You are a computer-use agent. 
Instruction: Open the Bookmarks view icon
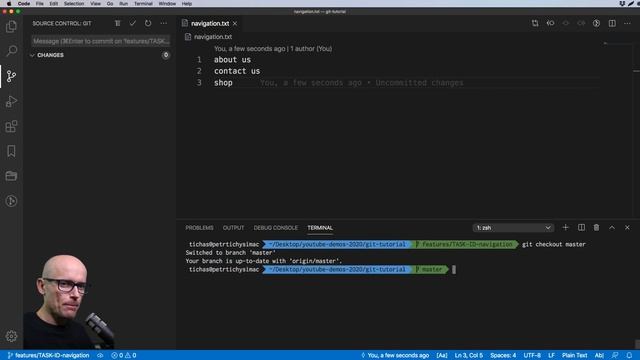coord(11,151)
